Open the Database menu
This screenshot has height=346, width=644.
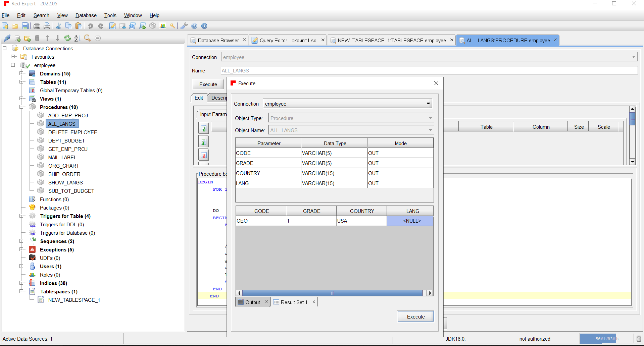(x=86, y=15)
